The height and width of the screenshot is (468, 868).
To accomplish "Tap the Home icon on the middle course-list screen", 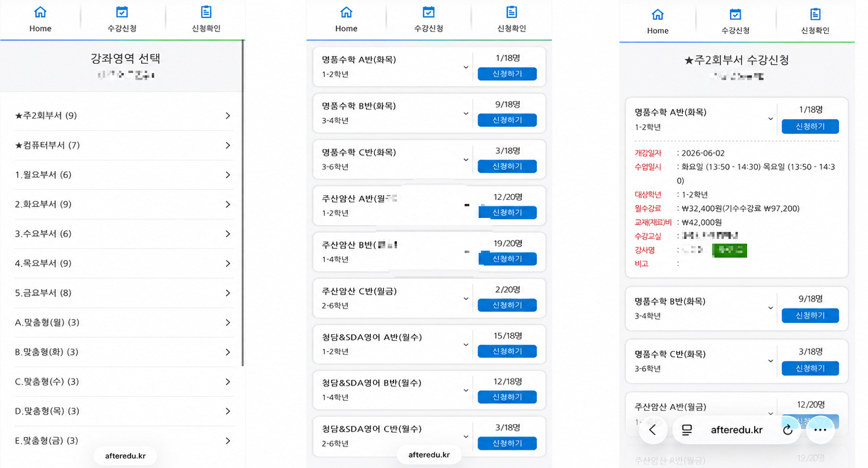I will [x=346, y=12].
